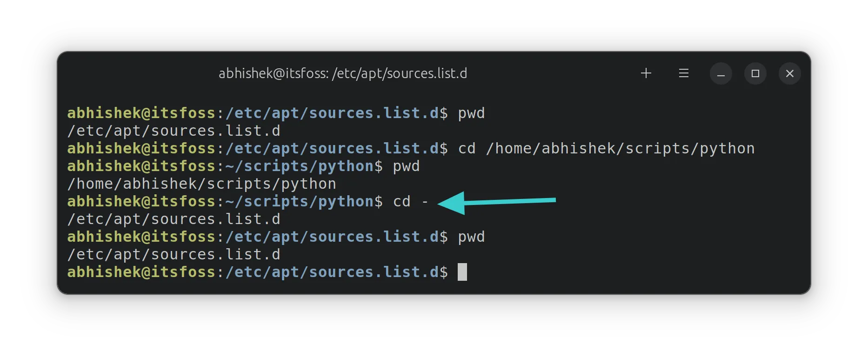This screenshot has width=868, height=357.
Task: Open the hamburger menu in the title bar
Action: (683, 73)
